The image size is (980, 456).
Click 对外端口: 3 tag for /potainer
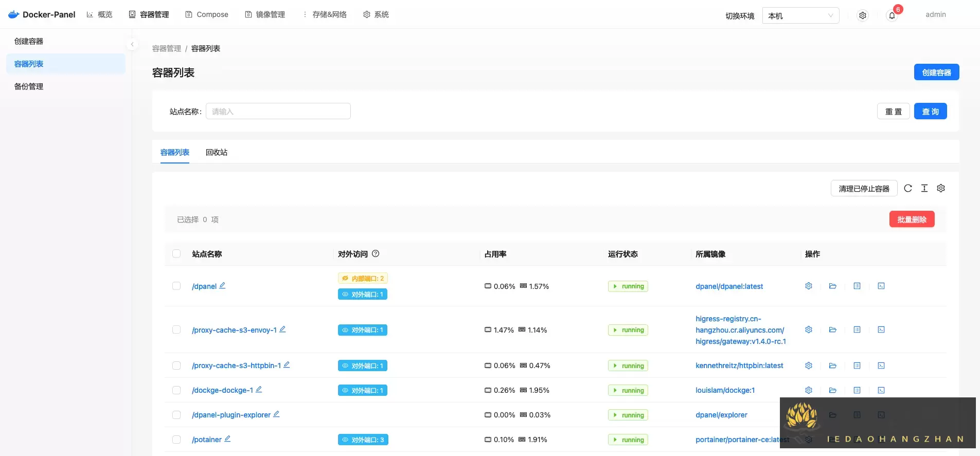(x=363, y=440)
